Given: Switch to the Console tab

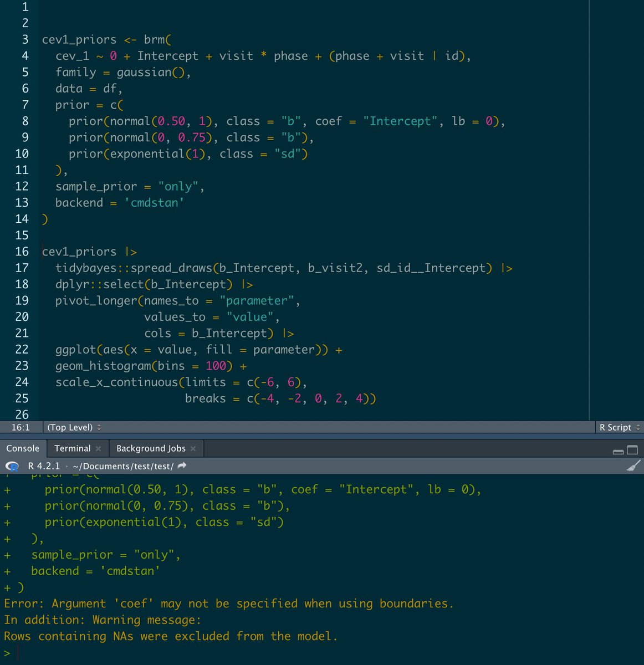Looking at the screenshot, I should pos(23,448).
